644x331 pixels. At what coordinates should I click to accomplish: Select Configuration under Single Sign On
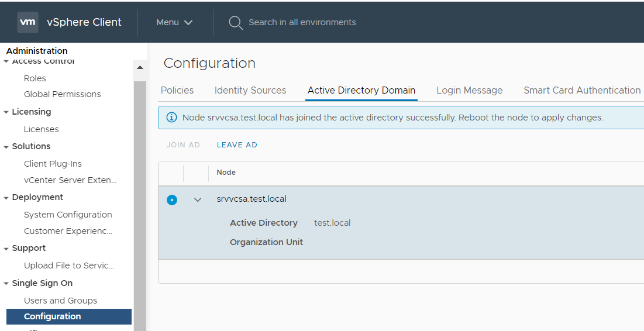click(69, 316)
